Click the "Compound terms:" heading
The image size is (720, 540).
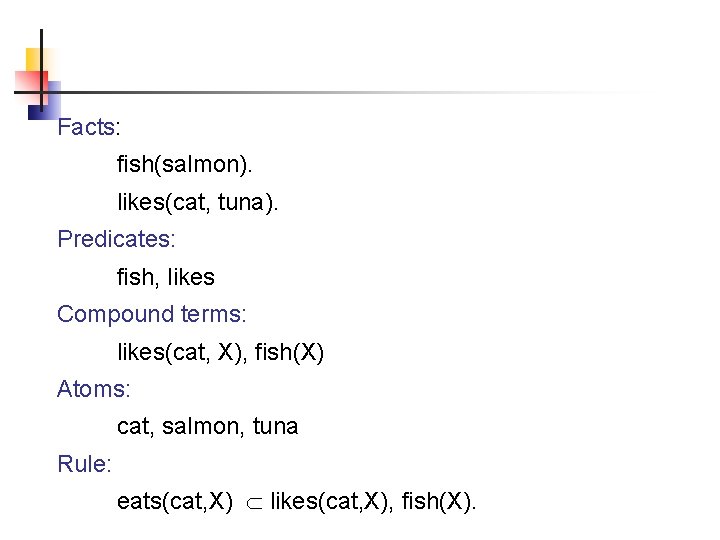(x=152, y=314)
